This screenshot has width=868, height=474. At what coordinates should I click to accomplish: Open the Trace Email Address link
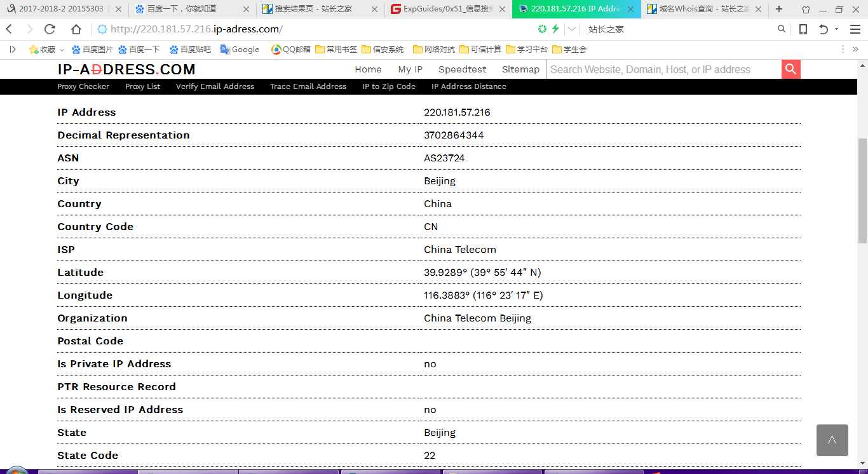(x=308, y=86)
